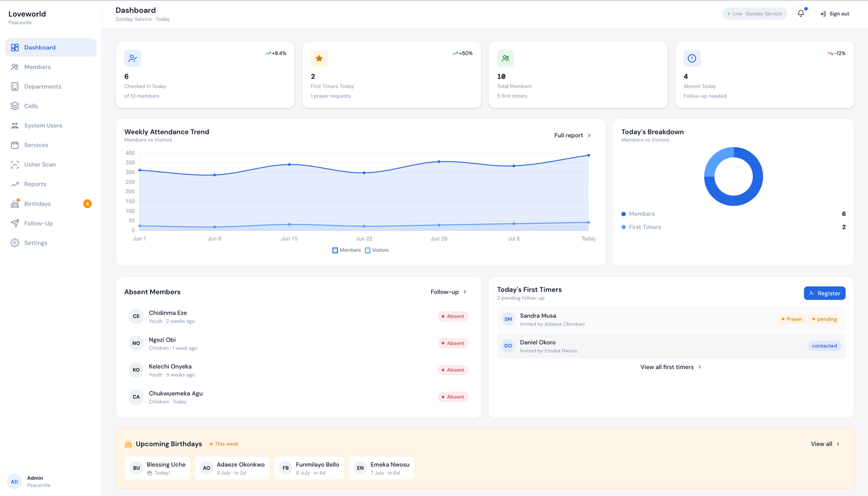Image resolution: width=868 pixels, height=496 pixels.
Task: Open View all birthdays
Action: click(x=825, y=444)
